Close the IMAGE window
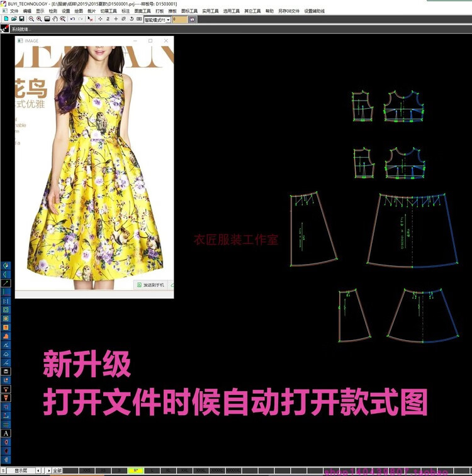This screenshot has width=472, height=476. point(166,41)
